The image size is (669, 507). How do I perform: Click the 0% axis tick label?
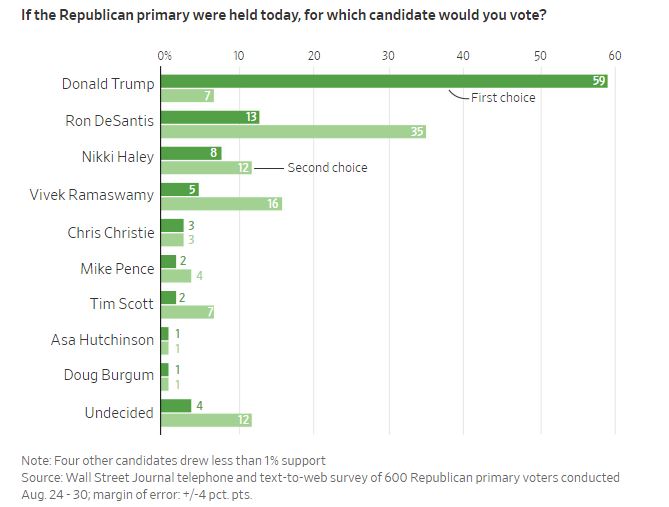[x=164, y=55]
